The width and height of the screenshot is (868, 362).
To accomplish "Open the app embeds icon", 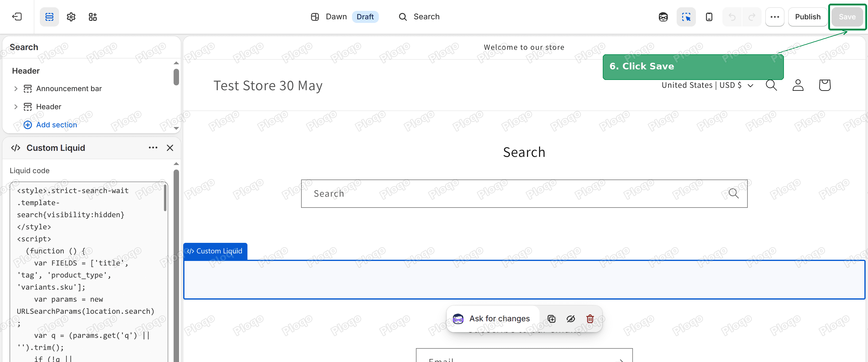I will (93, 17).
